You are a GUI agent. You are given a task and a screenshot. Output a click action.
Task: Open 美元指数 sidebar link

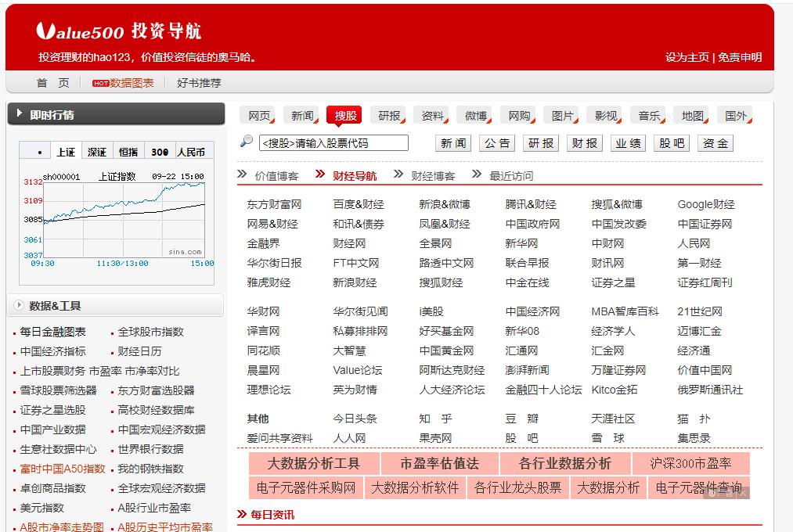pos(42,508)
